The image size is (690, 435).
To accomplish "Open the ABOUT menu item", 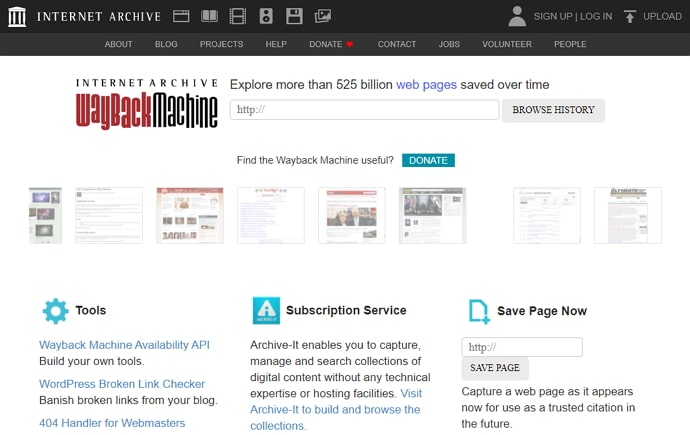I will [x=118, y=44].
